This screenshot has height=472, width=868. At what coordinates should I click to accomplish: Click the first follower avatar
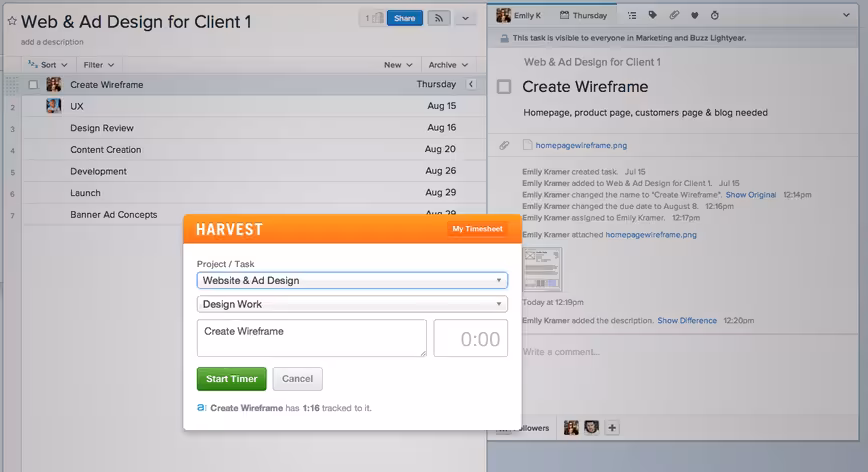(x=571, y=428)
